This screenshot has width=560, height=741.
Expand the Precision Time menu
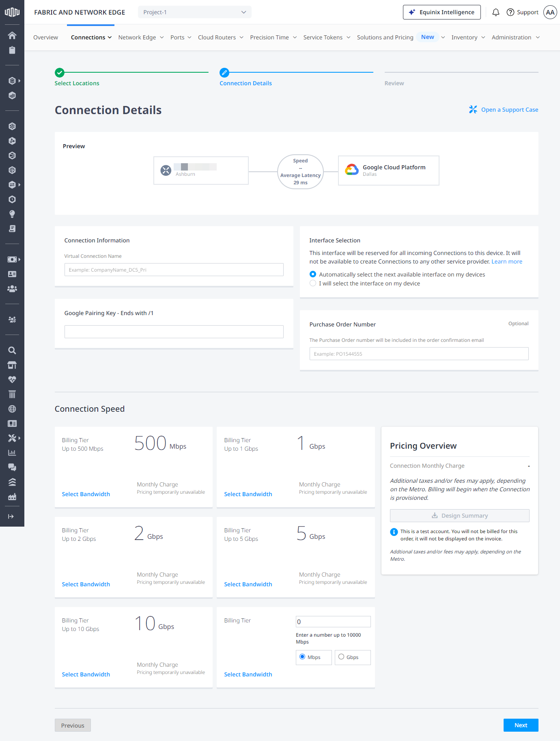pyautogui.click(x=273, y=37)
